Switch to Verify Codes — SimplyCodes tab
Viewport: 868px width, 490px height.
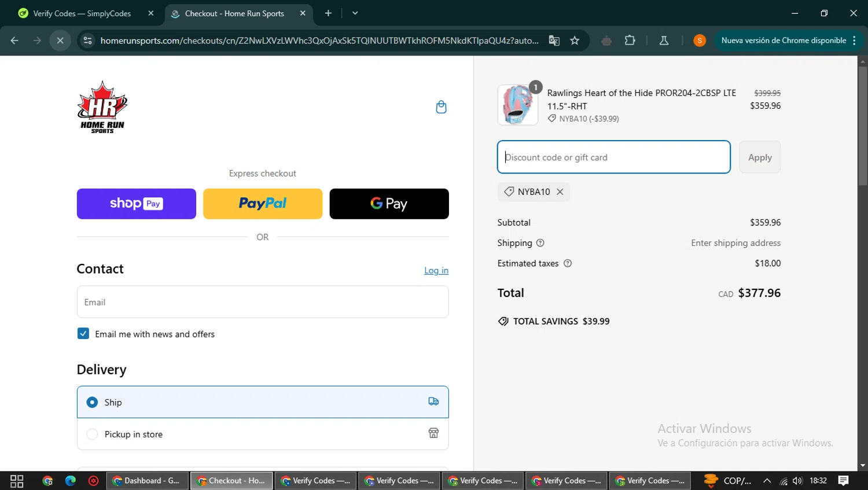pos(82,13)
